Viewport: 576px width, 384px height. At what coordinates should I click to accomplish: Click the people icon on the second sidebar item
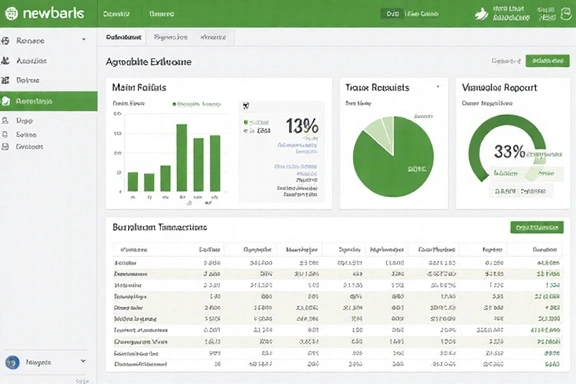tap(5, 61)
